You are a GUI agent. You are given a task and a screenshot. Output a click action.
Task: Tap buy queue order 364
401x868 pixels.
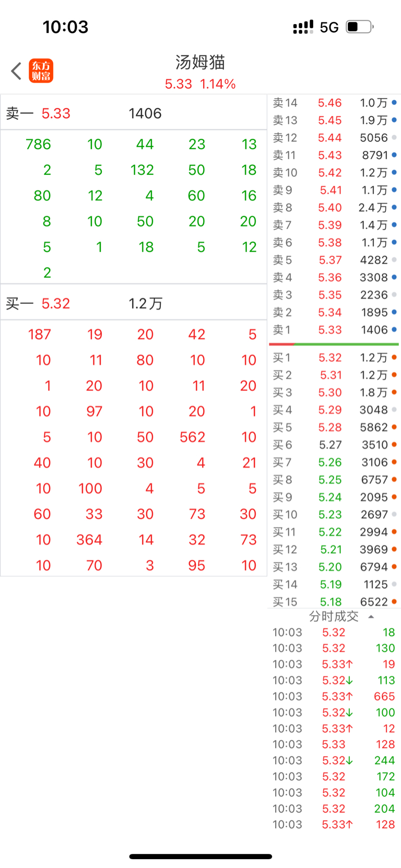pos(89,540)
